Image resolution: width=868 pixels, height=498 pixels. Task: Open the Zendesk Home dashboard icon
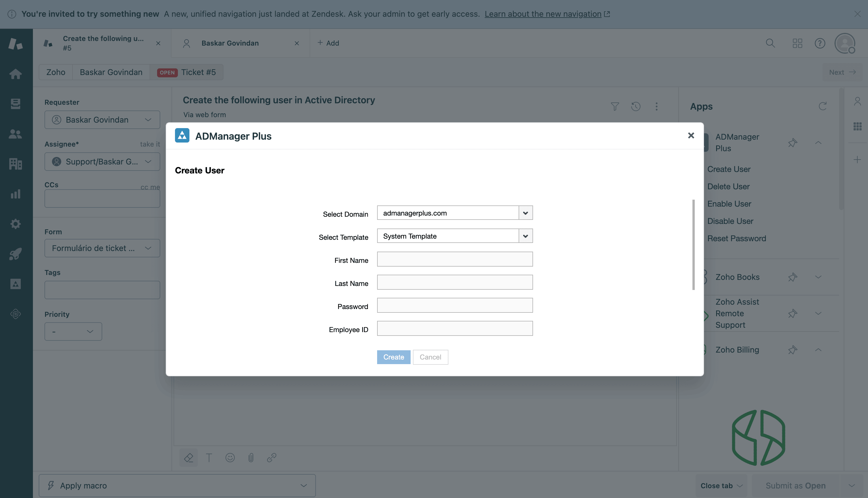point(15,74)
